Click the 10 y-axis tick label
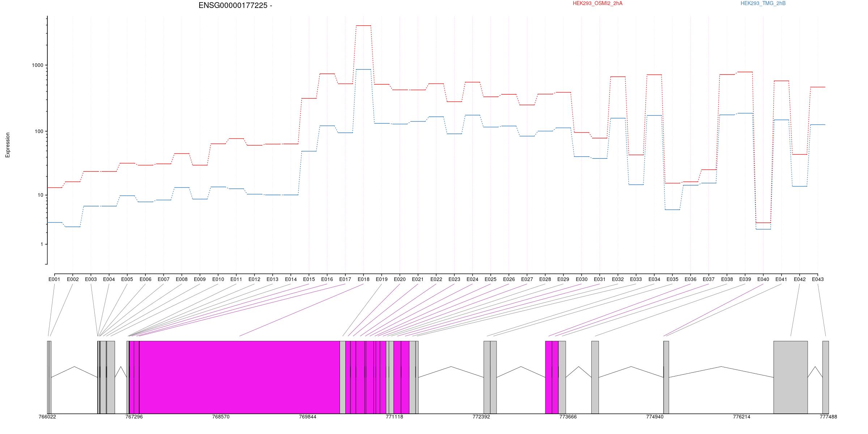The image size is (868, 434). click(41, 195)
